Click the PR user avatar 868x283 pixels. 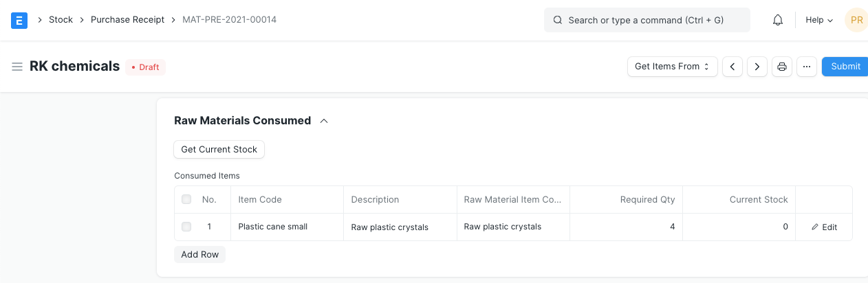[x=856, y=20]
